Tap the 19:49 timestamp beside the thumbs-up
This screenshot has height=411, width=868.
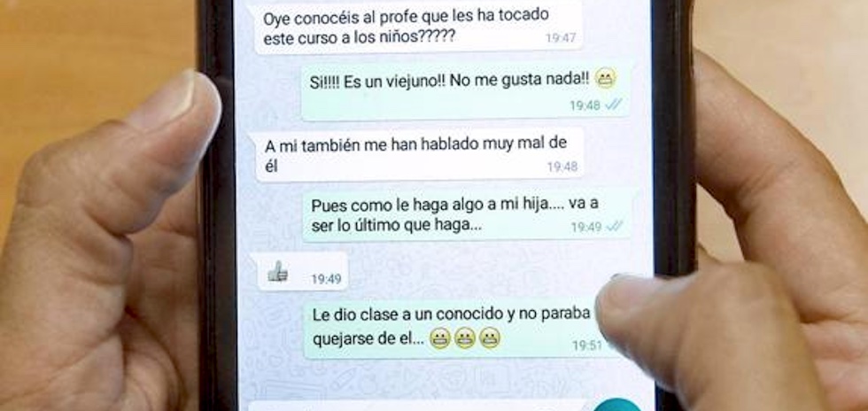pos(326,279)
